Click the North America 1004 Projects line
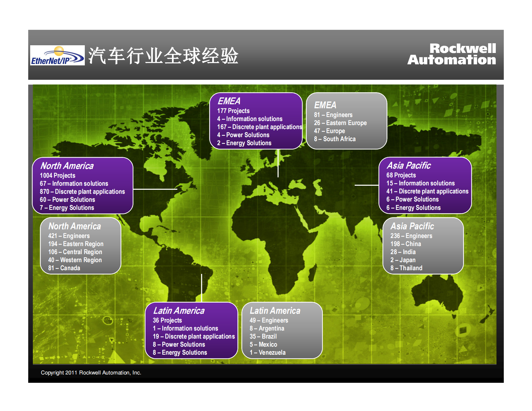 tap(58, 176)
